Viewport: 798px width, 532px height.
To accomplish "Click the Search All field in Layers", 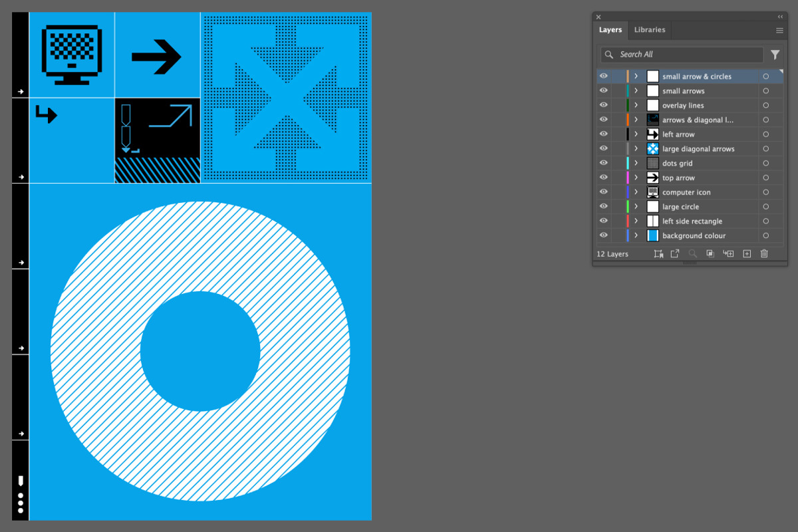I will click(x=682, y=55).
